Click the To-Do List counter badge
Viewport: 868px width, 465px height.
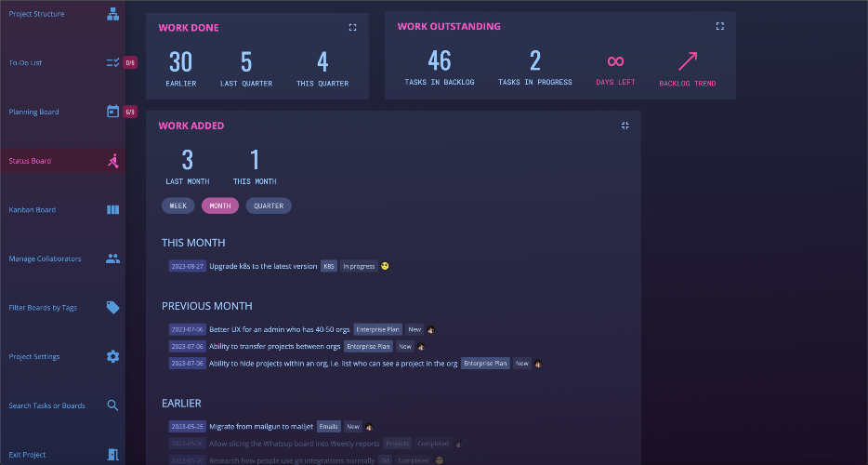click(x=130, y=62)
